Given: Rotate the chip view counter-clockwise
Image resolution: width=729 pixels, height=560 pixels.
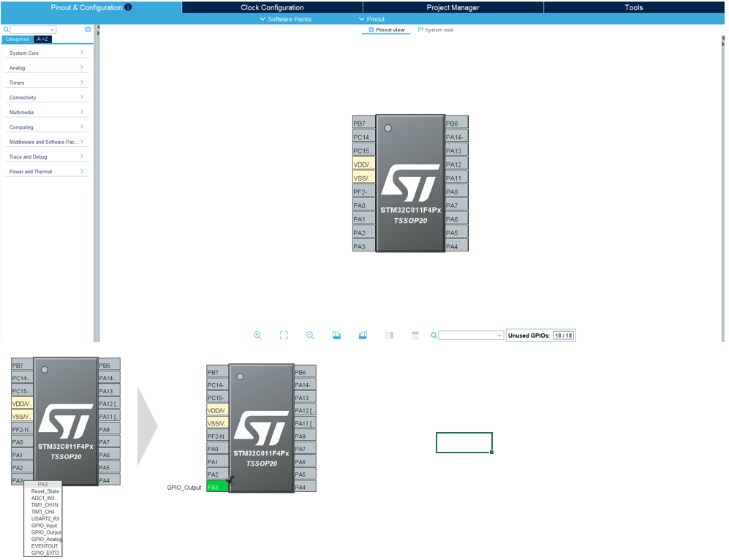Looking at the screenshot, I should [x=363, y=335].
